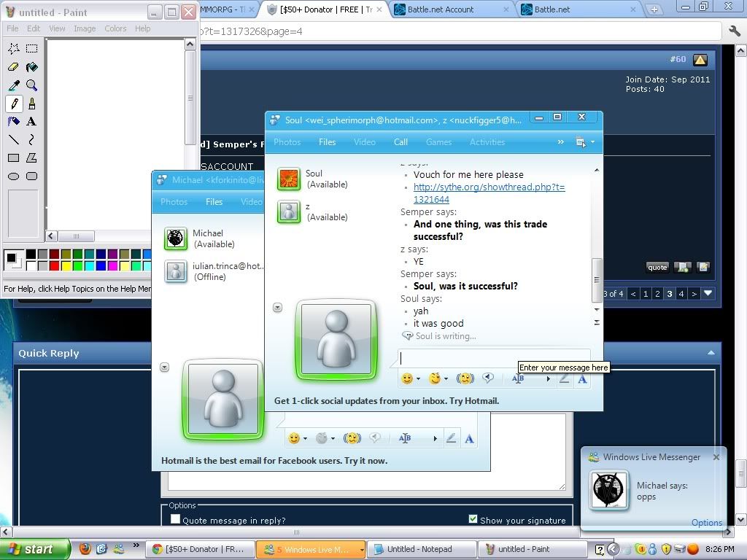Open Paint File menu
This screenshot has height=560, width=747.
pyautogui.click(x=12, y=28)
